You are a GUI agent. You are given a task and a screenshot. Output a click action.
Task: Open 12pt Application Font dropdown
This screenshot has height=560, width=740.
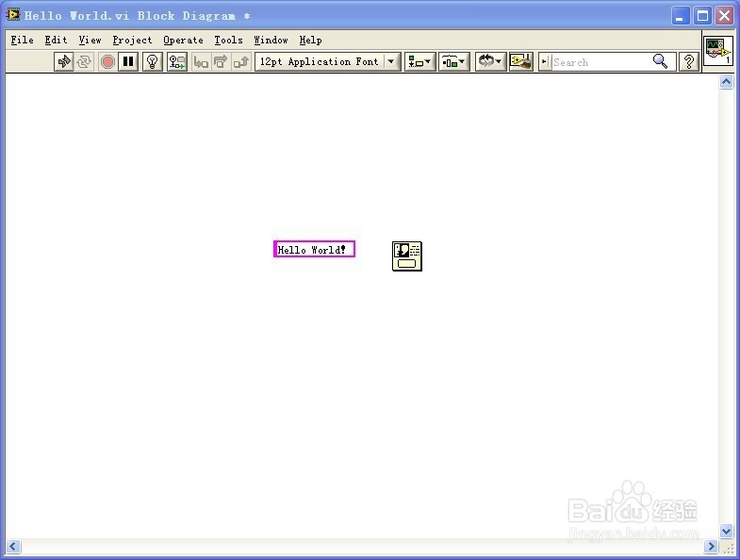328,62
